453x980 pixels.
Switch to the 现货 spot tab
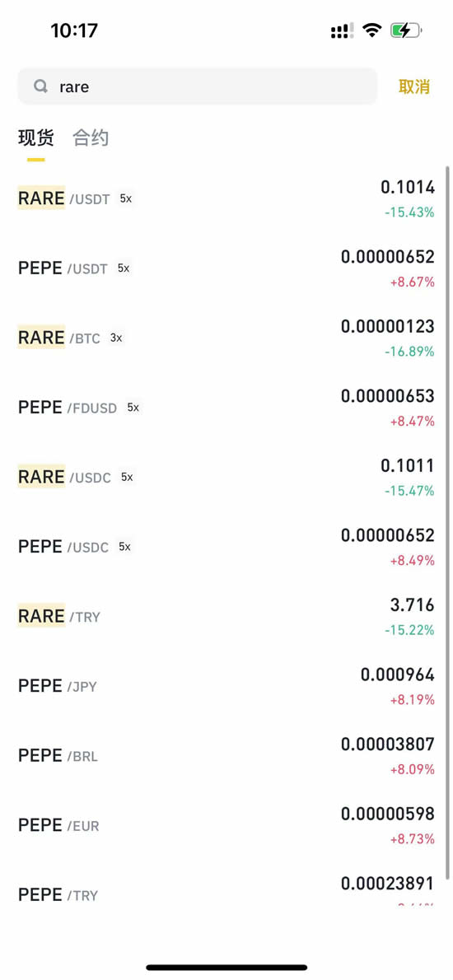[x=35, y=138]
